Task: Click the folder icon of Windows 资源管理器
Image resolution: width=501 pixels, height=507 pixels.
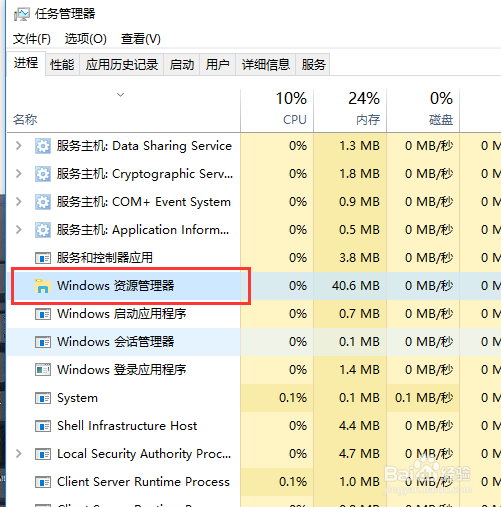Action: tap(43, 286)
